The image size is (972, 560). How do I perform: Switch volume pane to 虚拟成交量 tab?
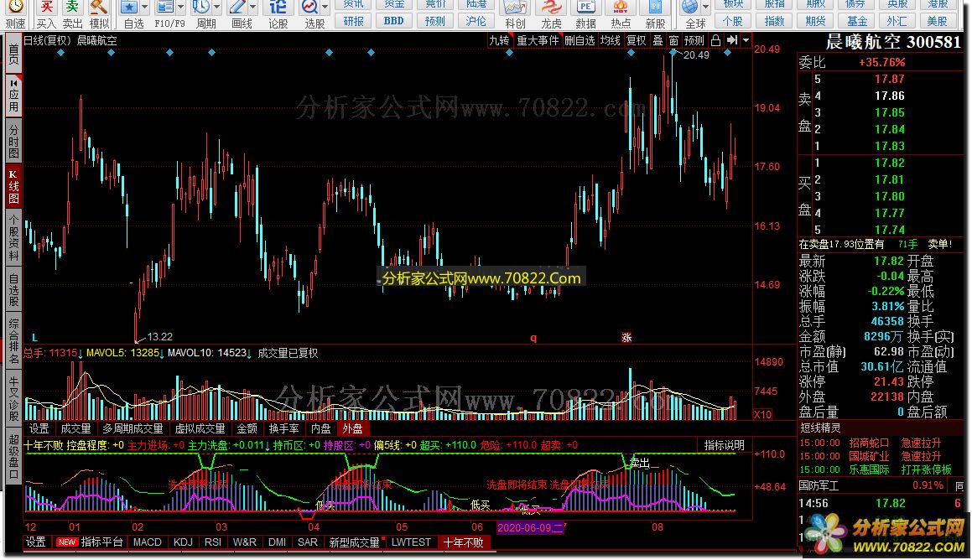200,428
